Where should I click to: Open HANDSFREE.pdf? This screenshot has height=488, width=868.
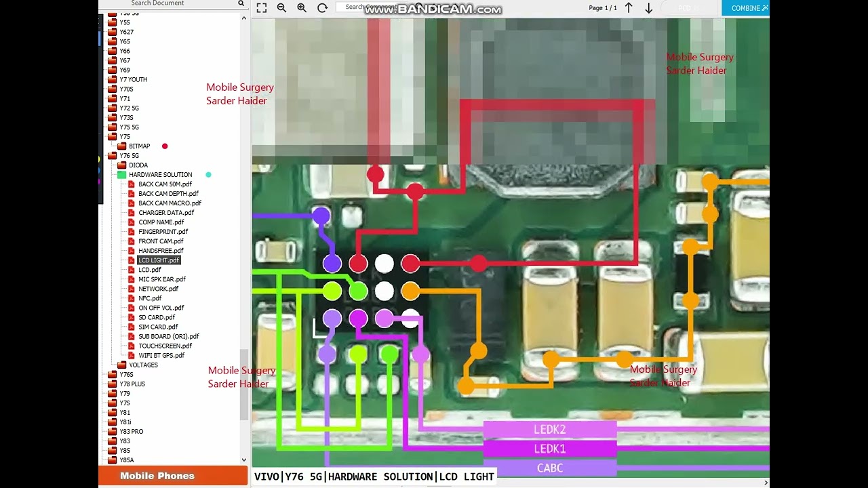161,250
